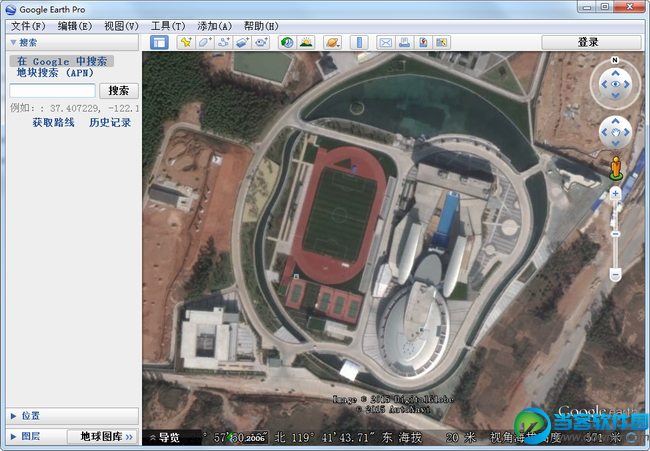The image size is (650, 451).
Task: Record a tour with the camera icon
Action: [261, 42]
